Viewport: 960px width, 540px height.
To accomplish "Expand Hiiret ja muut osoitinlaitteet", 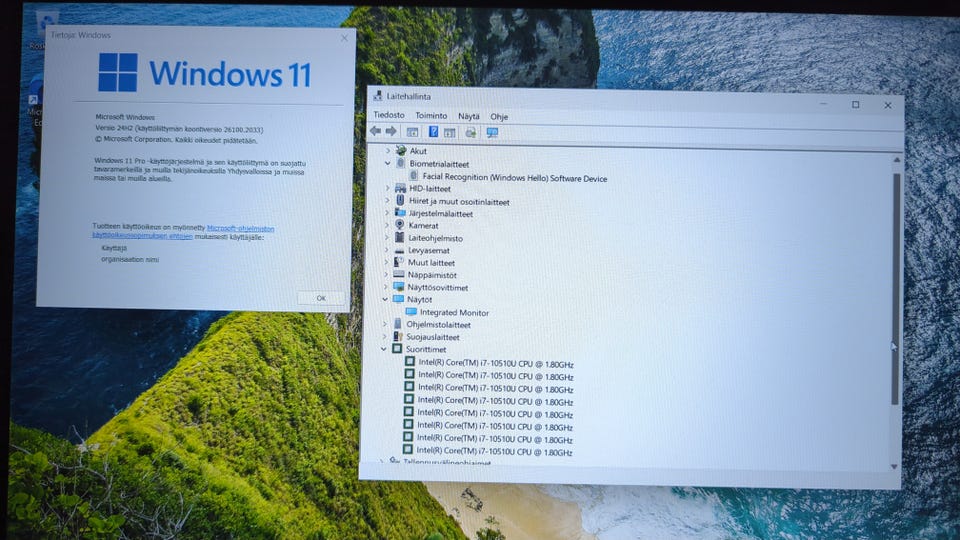I will pos(387,200).
